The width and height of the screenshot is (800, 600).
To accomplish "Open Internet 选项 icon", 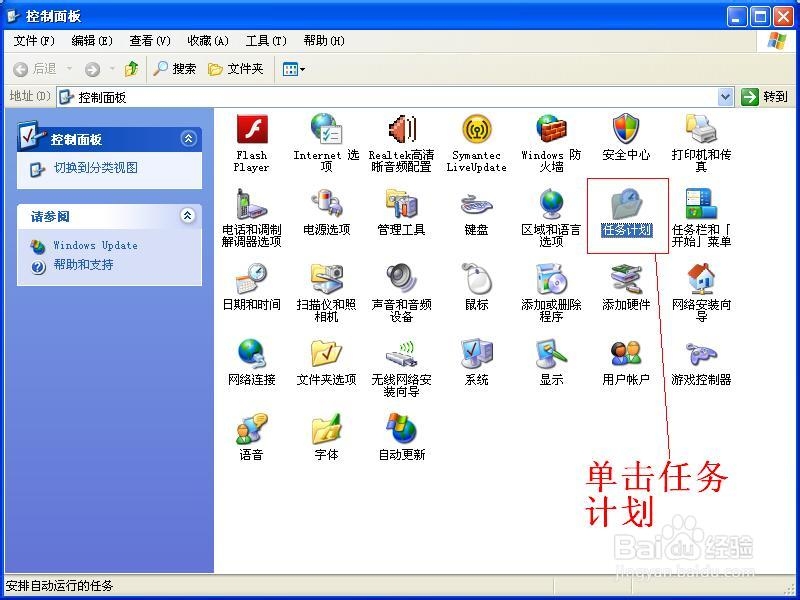I will 327,130.
